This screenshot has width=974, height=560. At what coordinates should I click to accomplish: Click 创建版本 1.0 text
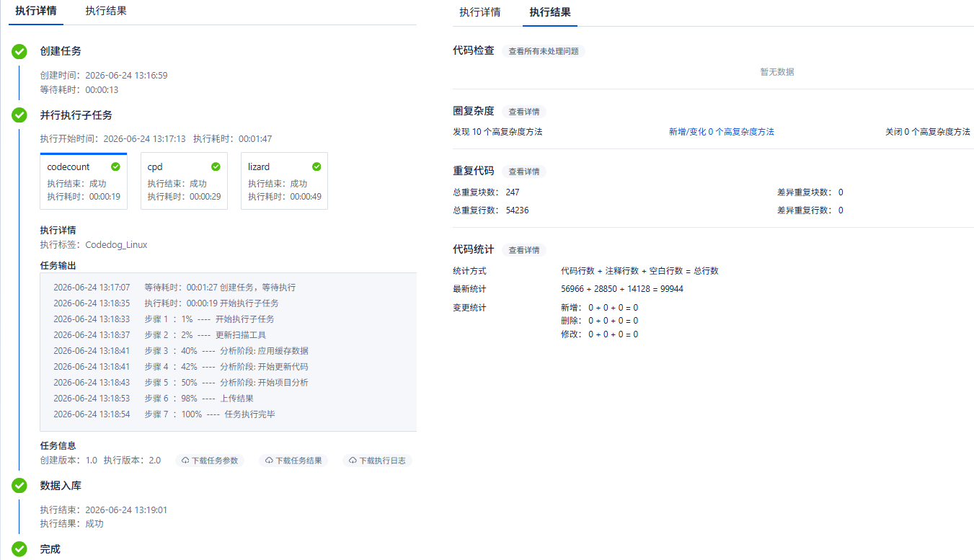[68, 461]
